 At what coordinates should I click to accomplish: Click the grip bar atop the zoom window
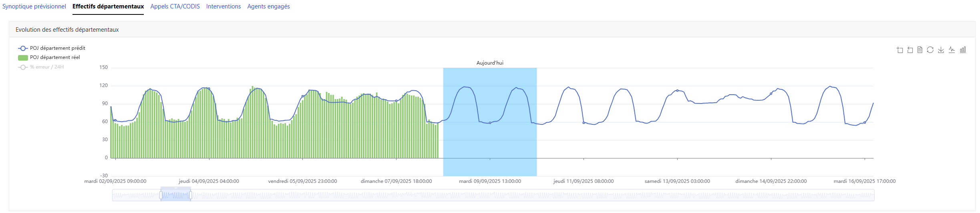pyautogui.click(x=176, y=188)
